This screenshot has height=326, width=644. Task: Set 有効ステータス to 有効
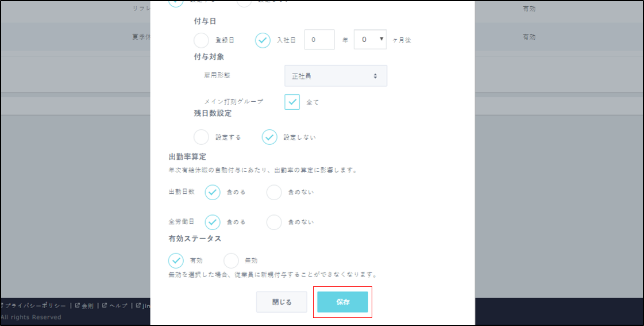click(x=176, y=260)
